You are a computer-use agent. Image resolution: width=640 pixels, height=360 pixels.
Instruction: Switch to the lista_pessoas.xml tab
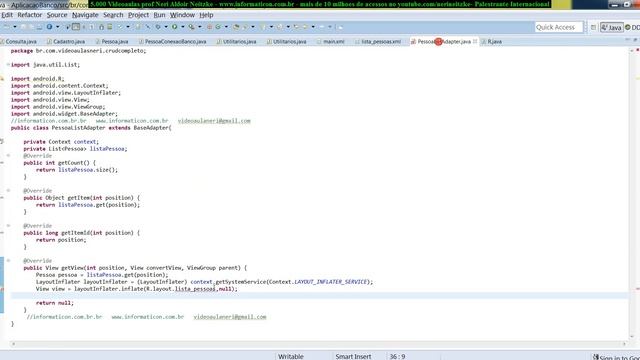pyautogui.click(x=378, y=41)
